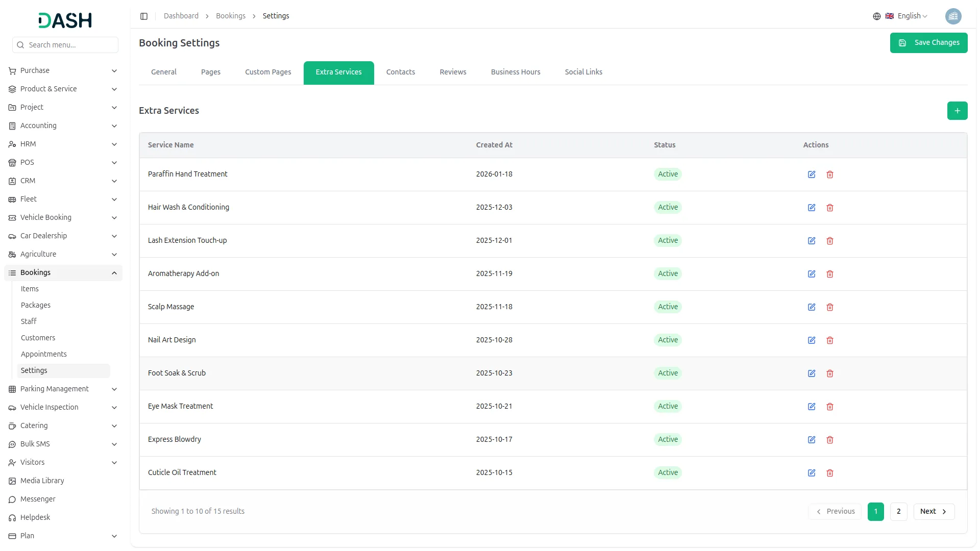
Task: Edit the Paraffin Hand Treatment service
Action: tap(811, 174)
